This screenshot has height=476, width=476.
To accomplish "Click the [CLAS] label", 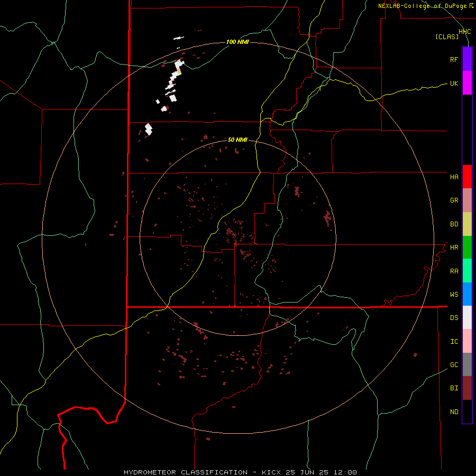I will (447, 36).
